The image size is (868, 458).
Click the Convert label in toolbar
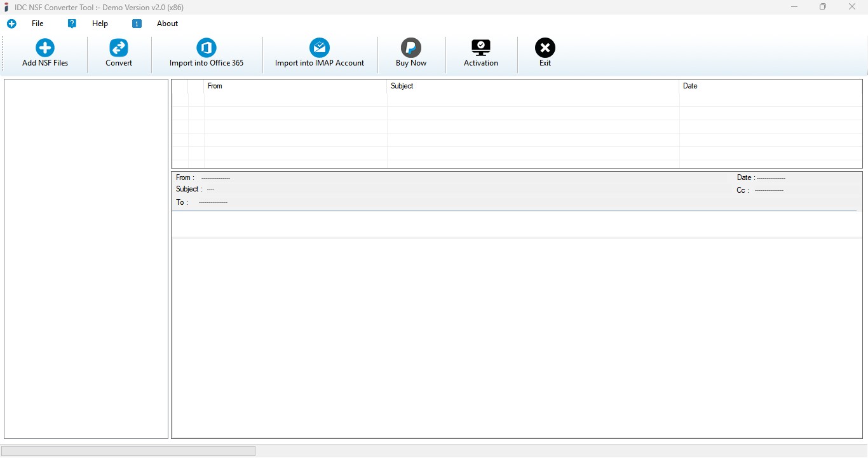119,63
